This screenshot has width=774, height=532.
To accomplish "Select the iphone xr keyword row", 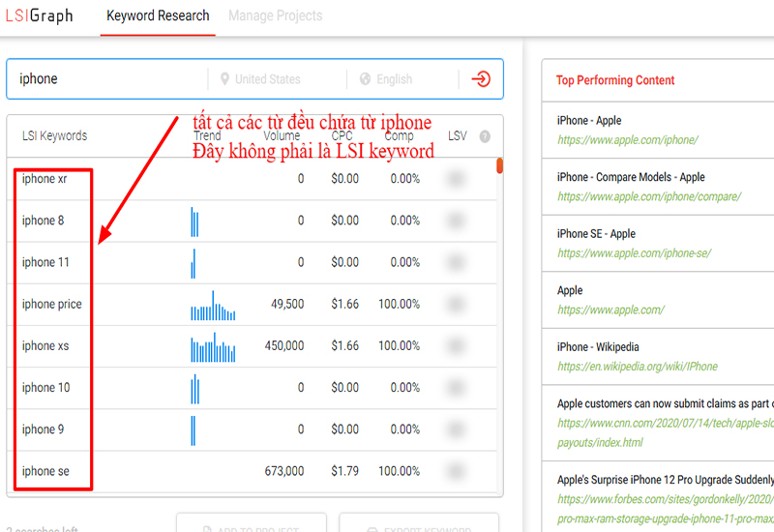I will pyautogui.click(x=252, y=179).
